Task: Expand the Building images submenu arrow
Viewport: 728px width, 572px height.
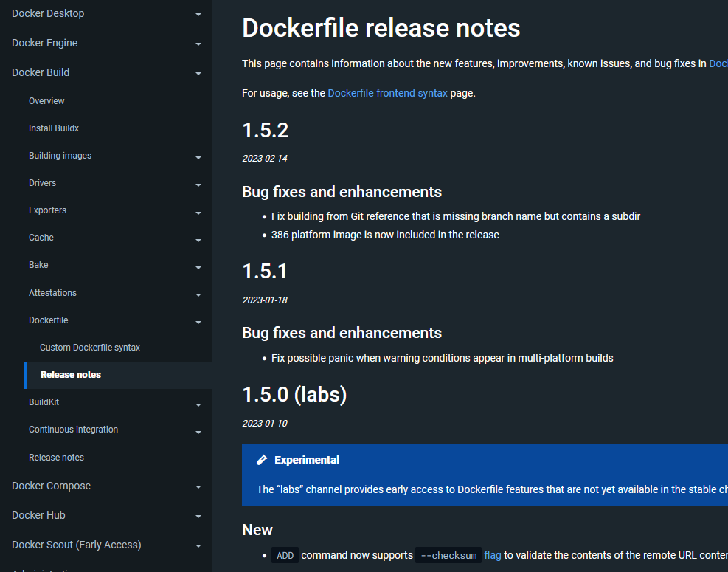Action: [x=198, y=157]
